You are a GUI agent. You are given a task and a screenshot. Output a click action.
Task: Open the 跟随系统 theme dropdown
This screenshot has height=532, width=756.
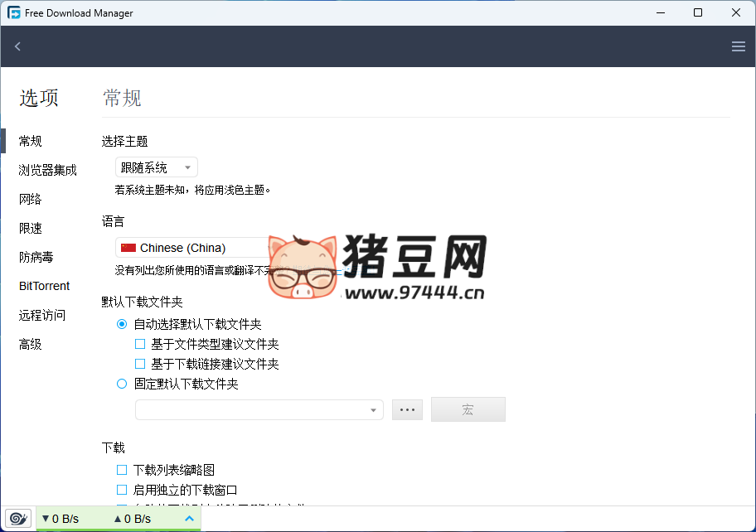[157, 167]
